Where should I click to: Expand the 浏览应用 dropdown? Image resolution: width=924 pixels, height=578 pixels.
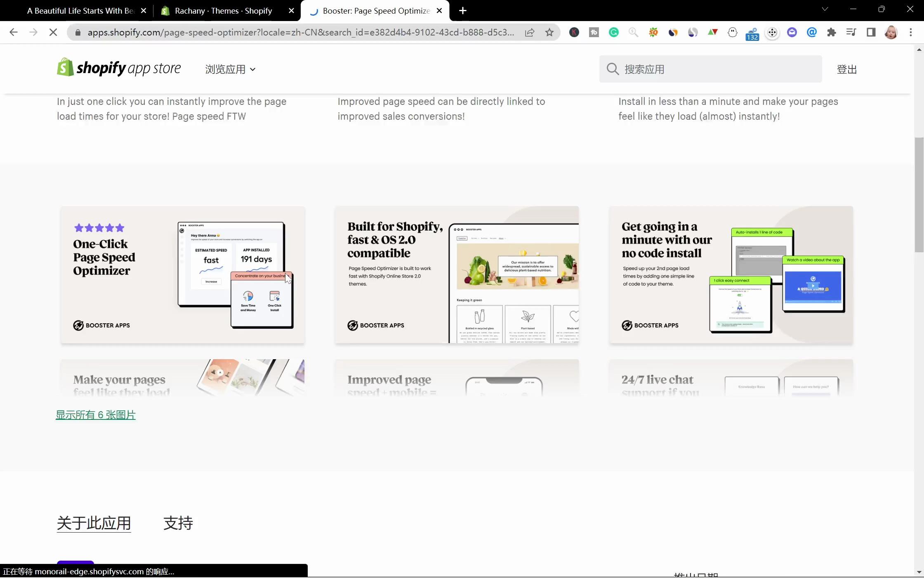click(230, 69)
